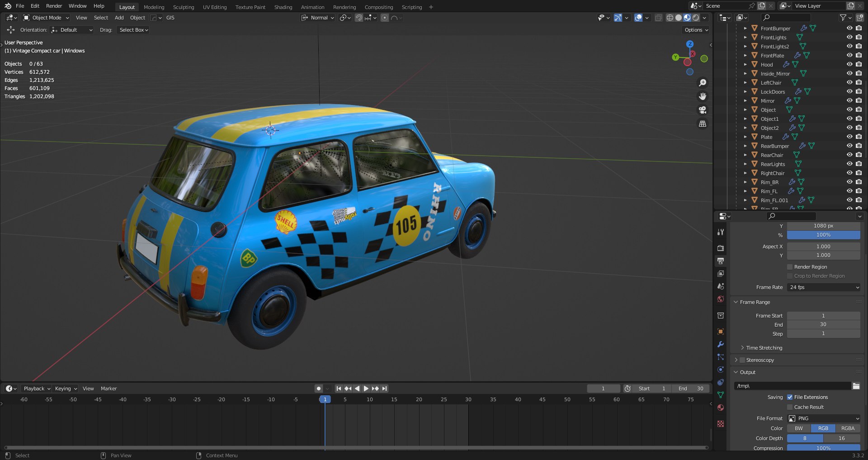
Task: Select RGBA color mode
Action: pyautogui.click(x=848, y=428)
